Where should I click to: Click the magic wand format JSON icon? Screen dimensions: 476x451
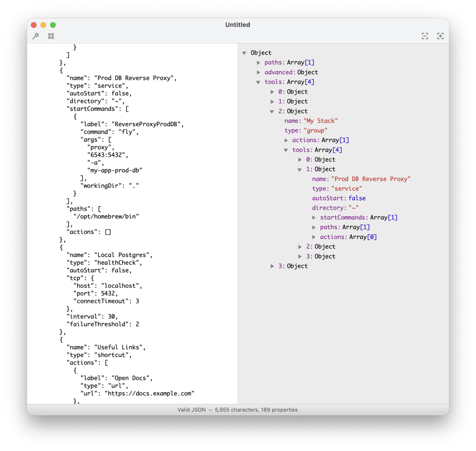tap(36, 36)
